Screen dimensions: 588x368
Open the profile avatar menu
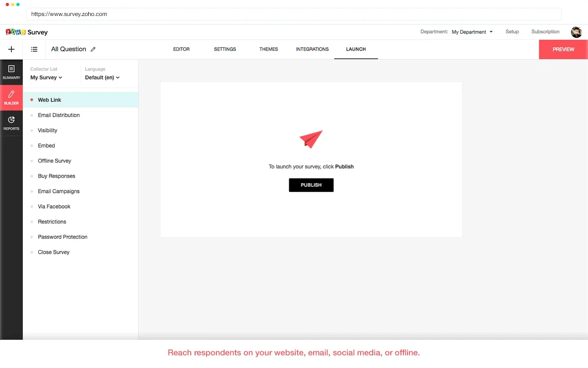(x=576, y=32)
